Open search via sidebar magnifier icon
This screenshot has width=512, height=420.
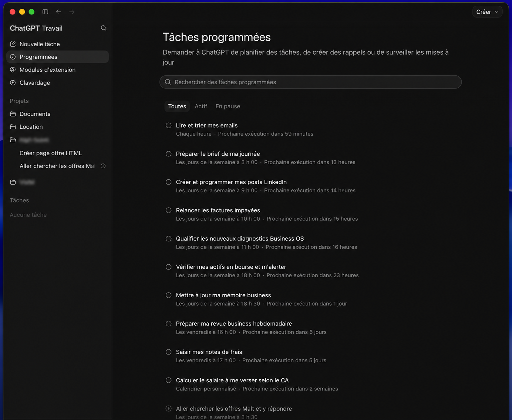pyautogui.click(x=104, y=28)
